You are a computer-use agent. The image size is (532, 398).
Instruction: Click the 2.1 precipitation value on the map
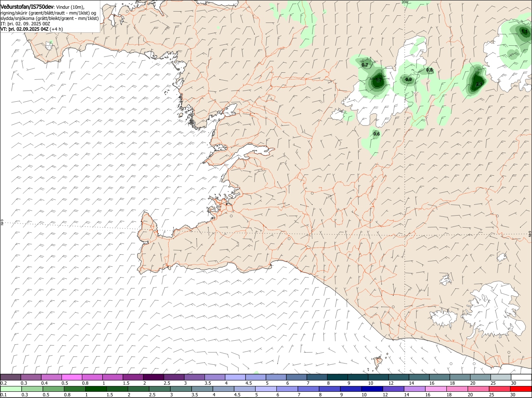click(x=479, y=84)
